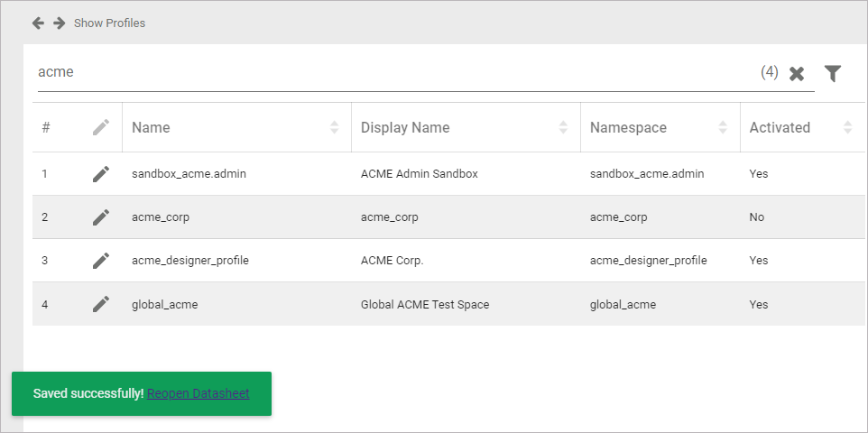Sort by Namespace column arrows

point(724,128)
